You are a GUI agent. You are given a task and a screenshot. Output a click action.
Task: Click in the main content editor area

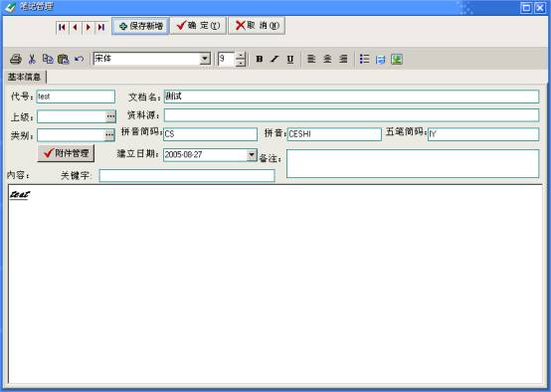pos(275,285)
